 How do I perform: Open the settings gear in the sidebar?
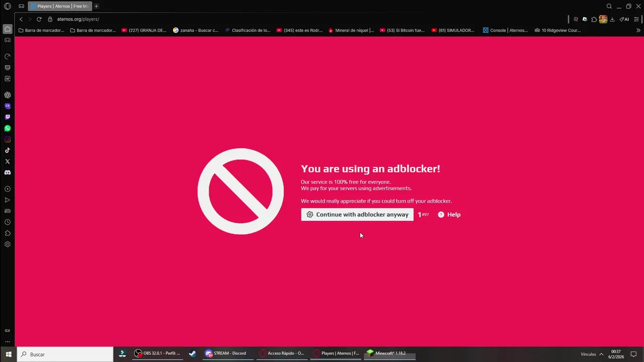click(x=8, y=244)
